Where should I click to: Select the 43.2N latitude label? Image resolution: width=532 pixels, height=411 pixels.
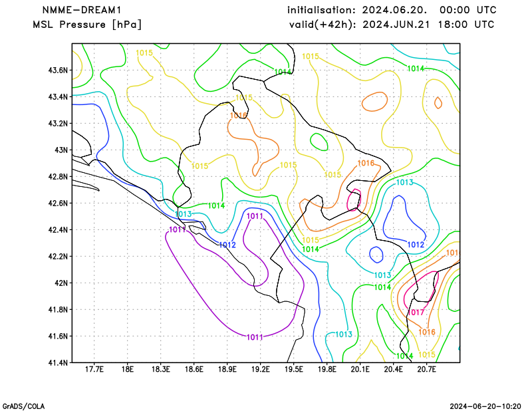tap(58, 123)
